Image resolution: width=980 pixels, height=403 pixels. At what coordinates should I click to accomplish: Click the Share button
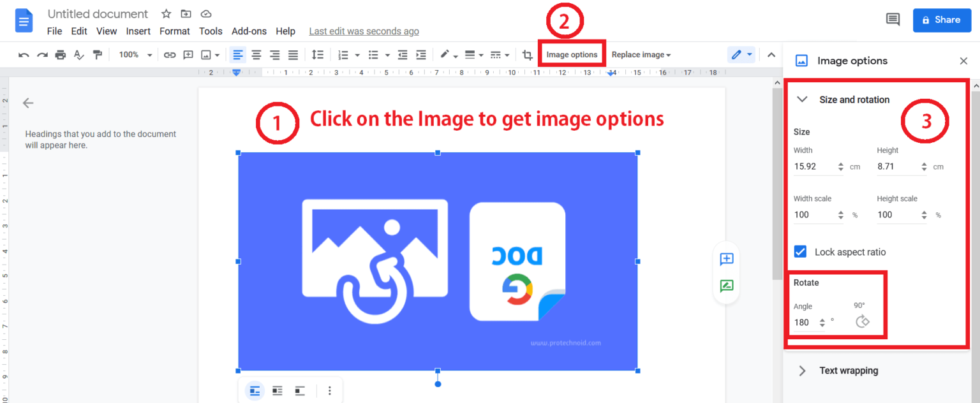942,20
